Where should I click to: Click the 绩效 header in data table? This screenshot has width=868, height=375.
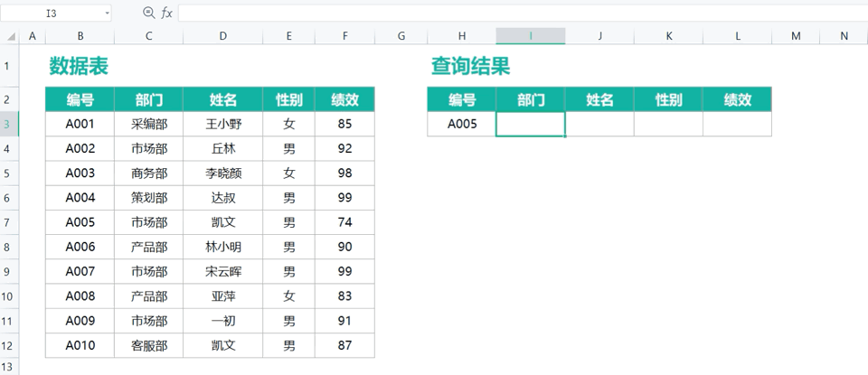(x=344, y=99)
